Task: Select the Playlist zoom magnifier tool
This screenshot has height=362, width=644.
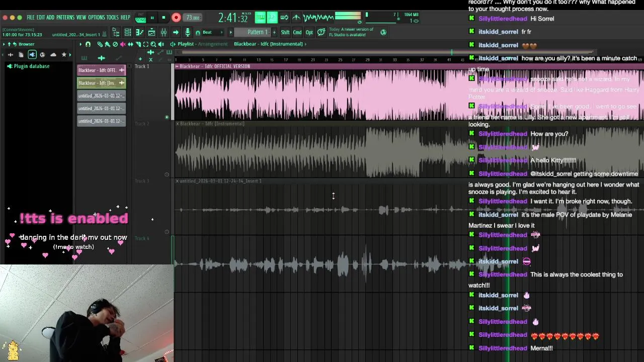Action: tap(153, 44)
